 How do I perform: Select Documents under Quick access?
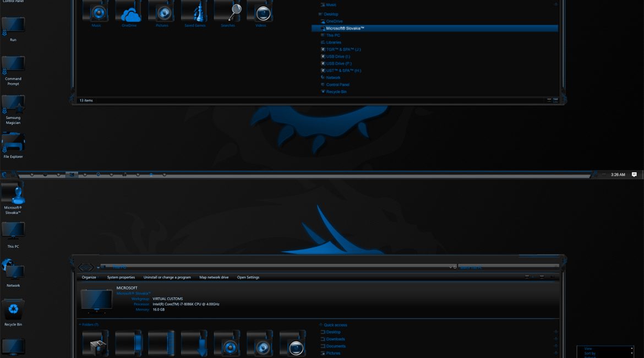[x=335, y=346]
